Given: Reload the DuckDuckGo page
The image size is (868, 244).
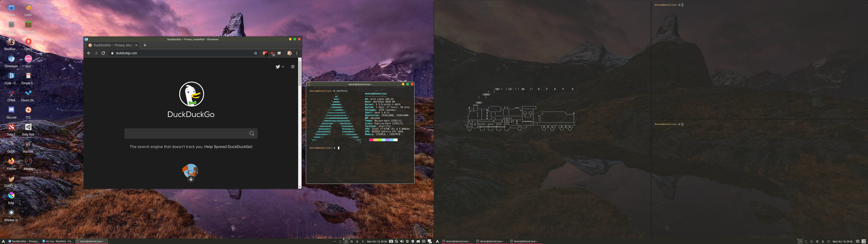Looking at the screenshot, I should [x=104, y=53].
